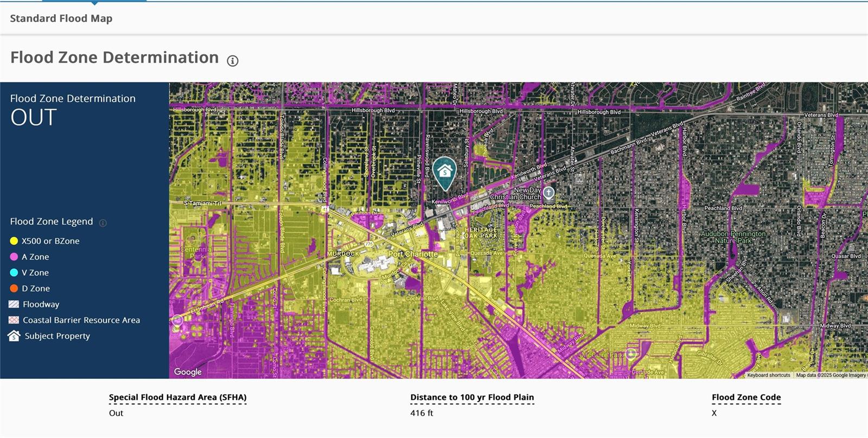Click Audubon Pennington Nature Park label on map
Viewport: 868px width, 438px height.
(733, 237)
